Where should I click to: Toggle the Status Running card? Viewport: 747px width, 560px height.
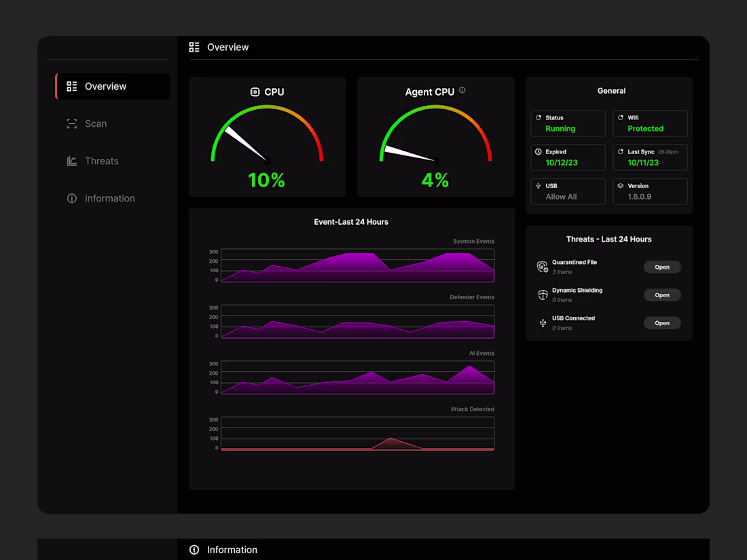pyautogui.click(x=568, y=124)
